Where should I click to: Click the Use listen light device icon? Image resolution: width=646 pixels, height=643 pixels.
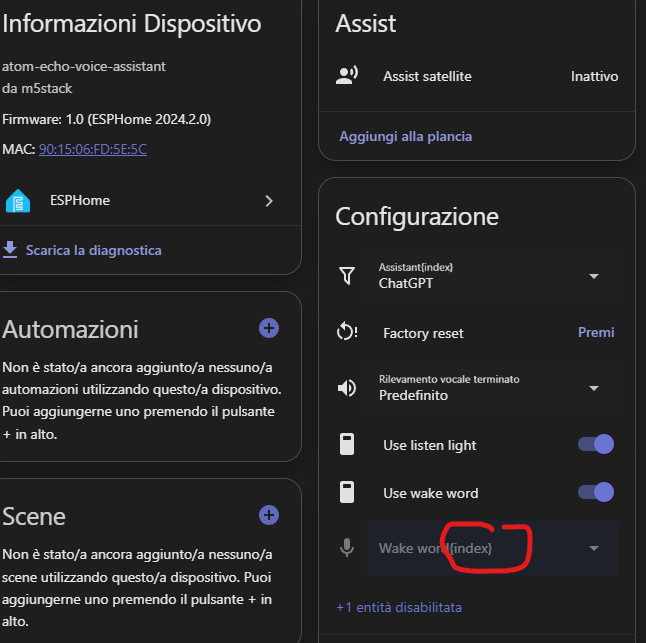[x=347, y=445]
